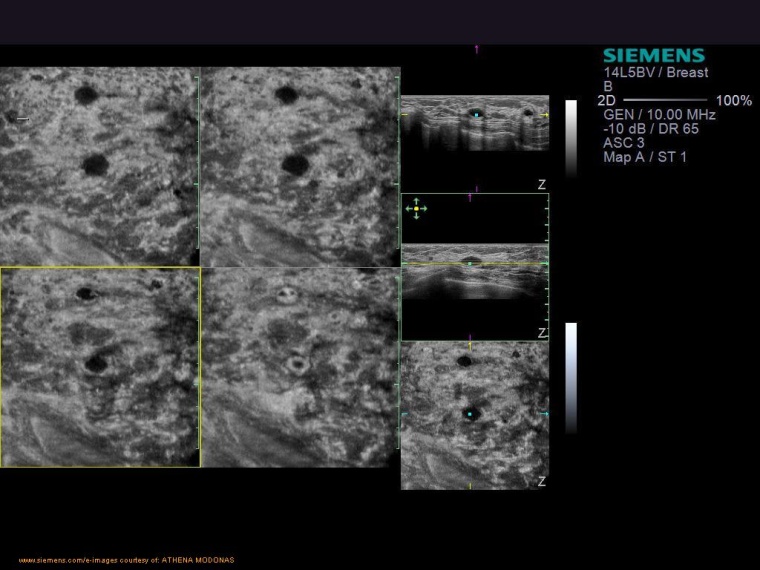Click the Map A / ST 1 setting
This screenshot has height=570, width=760.
(x=645, y=157)
